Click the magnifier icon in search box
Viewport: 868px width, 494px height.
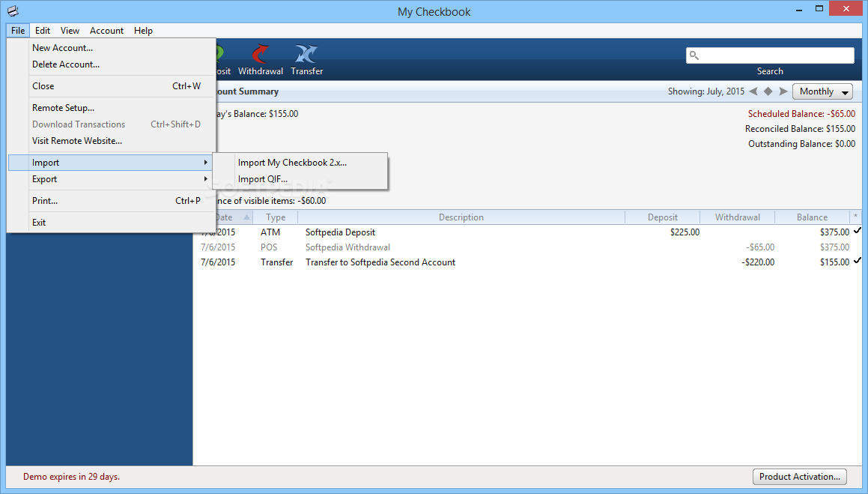[x=694, y=55]
